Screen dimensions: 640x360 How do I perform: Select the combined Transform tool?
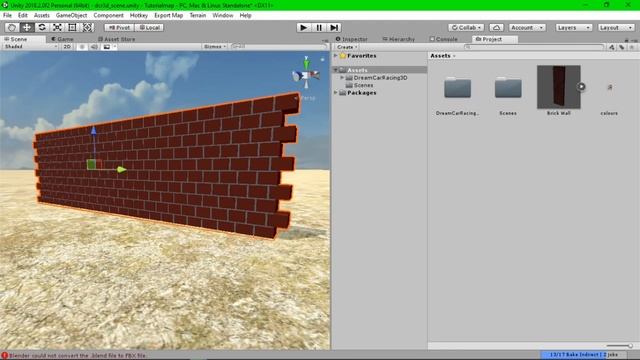pyautogui.click(x=87, y=27)
